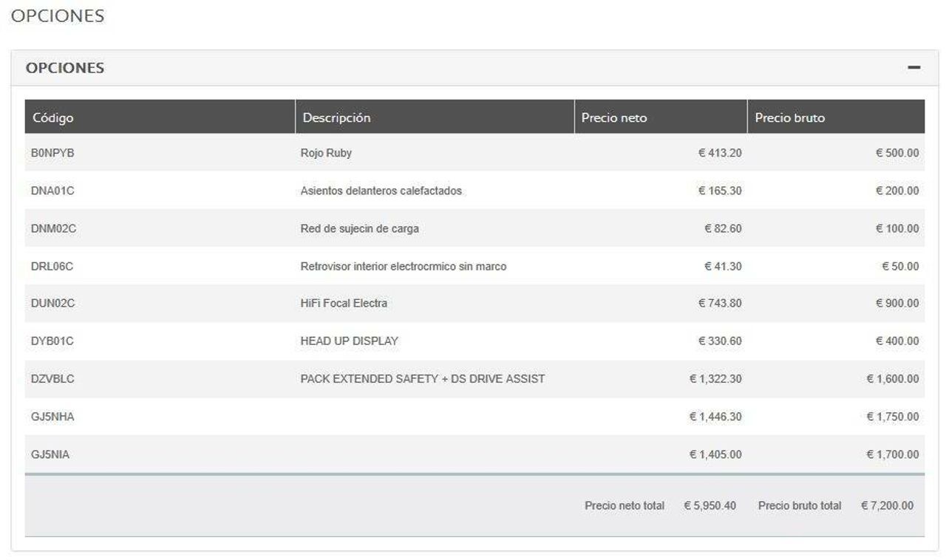946x560 pixels.
Task: Select the DNM02C code cell
Action: tap(53, 228)
